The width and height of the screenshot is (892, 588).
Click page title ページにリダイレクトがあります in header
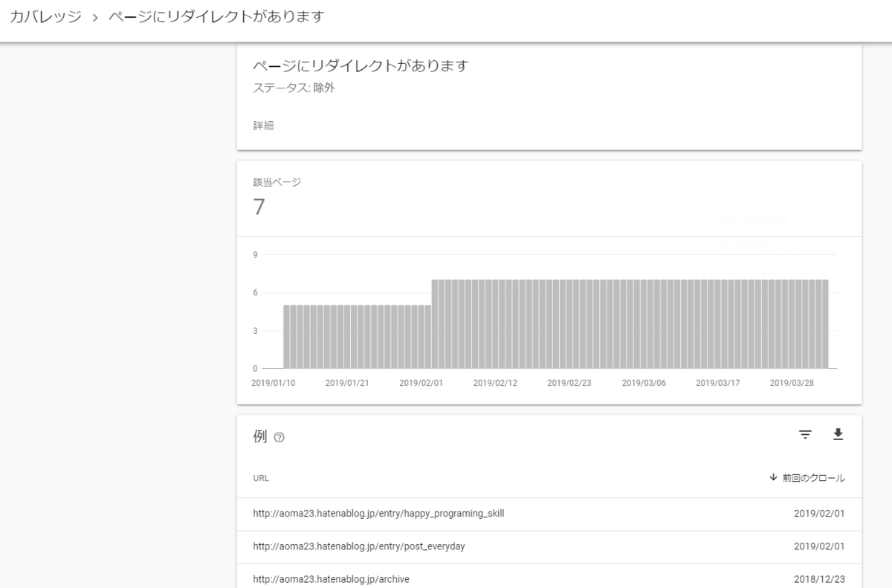point(216,16)
